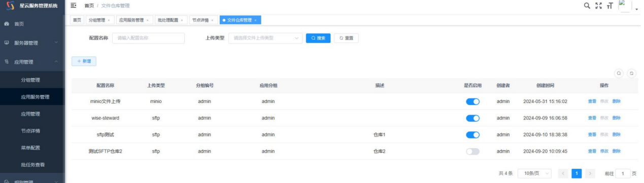Delete the minio文件上传 row
The image size is (644, 183).
pos(617,101)
